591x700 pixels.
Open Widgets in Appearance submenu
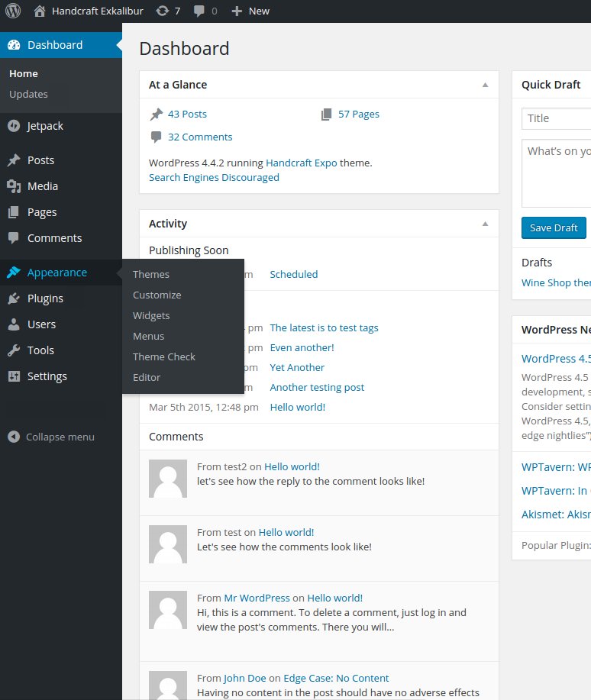(151, 315)
